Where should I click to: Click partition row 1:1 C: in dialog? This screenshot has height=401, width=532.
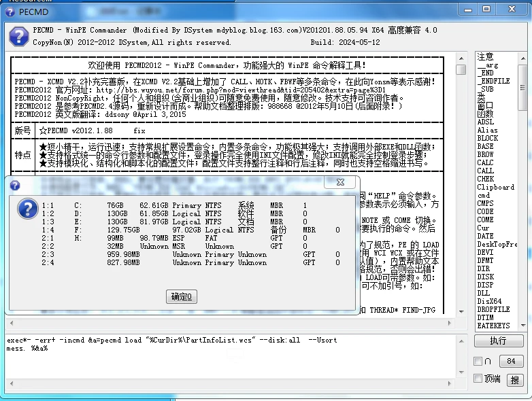[173, 205]
